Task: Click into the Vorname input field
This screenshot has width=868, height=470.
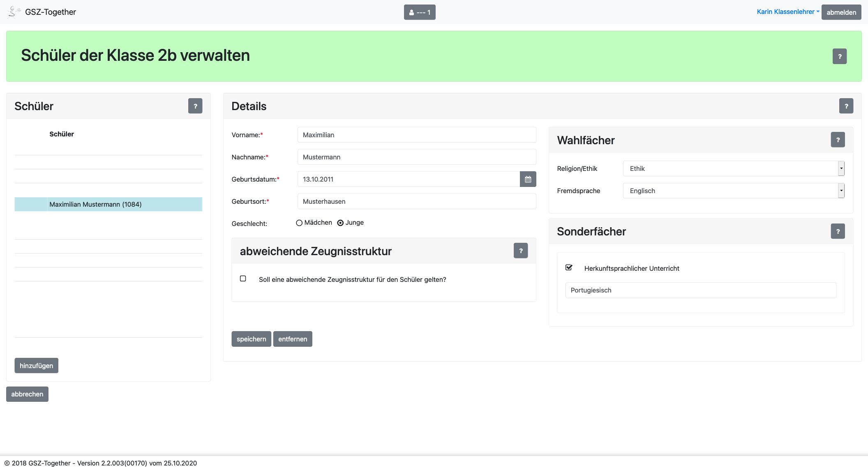Action: [x=416, y=135]
